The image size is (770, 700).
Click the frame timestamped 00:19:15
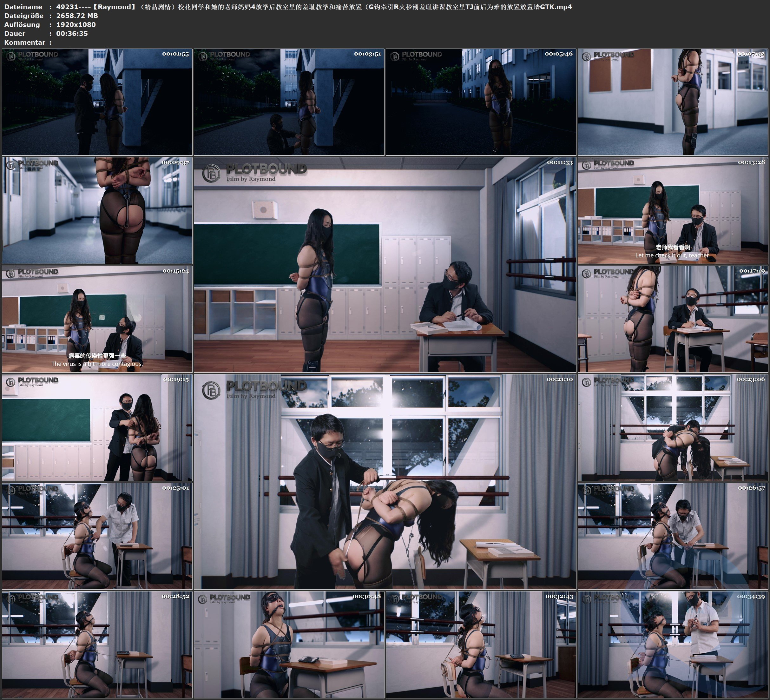pyautogui.click(x=97, y=427)
